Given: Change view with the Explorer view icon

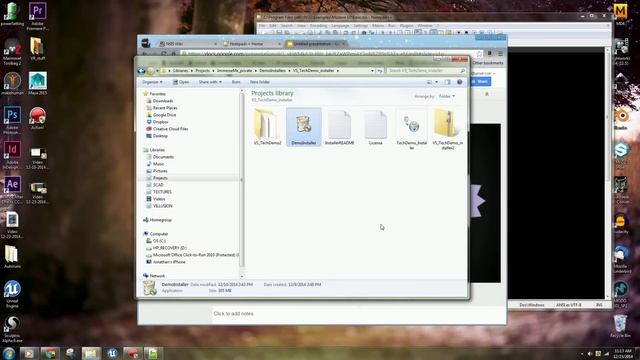Looking at the screenshot, I should pyautogui.click(x=429, y=82).
